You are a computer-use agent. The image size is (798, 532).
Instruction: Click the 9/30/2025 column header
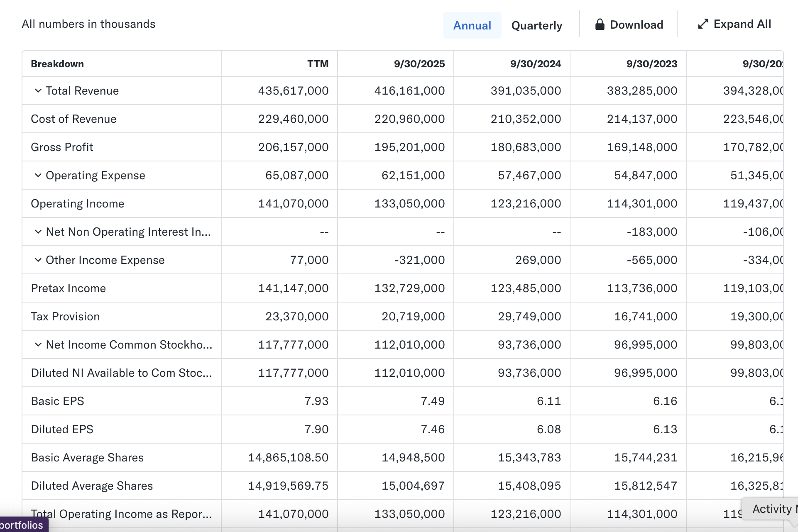pos(419,64)
